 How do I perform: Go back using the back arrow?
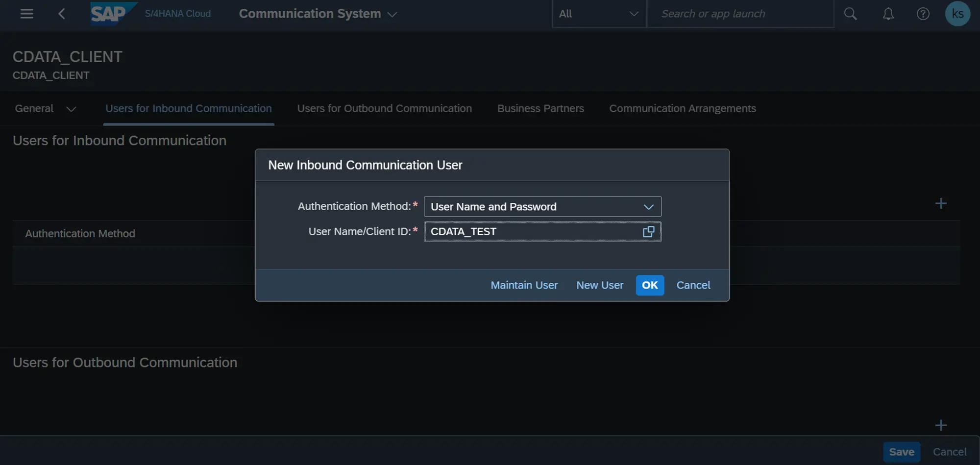(62, 14)
